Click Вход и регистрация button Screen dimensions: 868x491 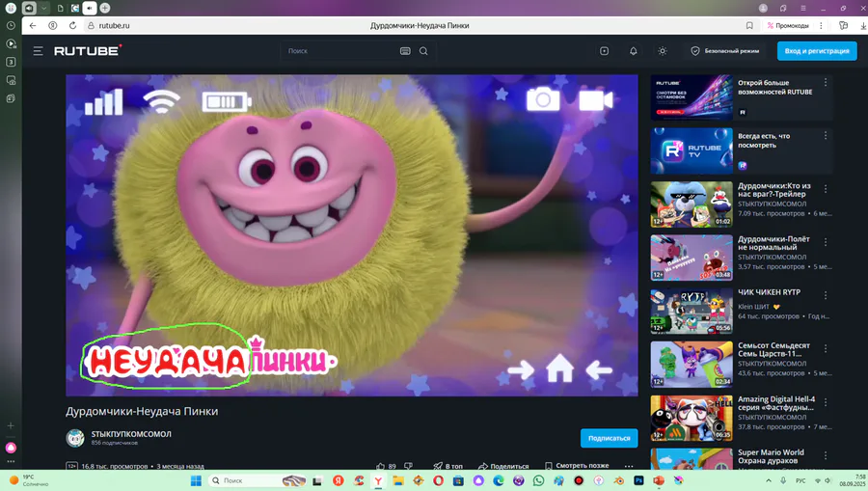tap(817, 51)
